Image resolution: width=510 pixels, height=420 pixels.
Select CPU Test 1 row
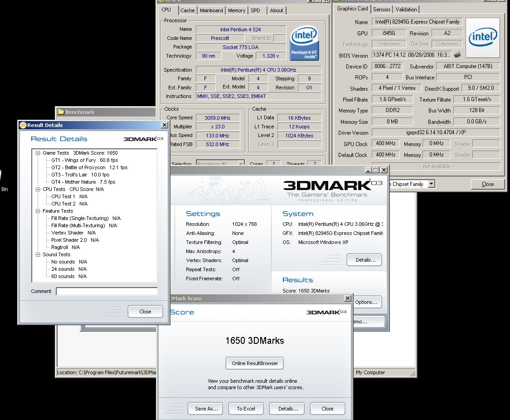tap(69, 196)
